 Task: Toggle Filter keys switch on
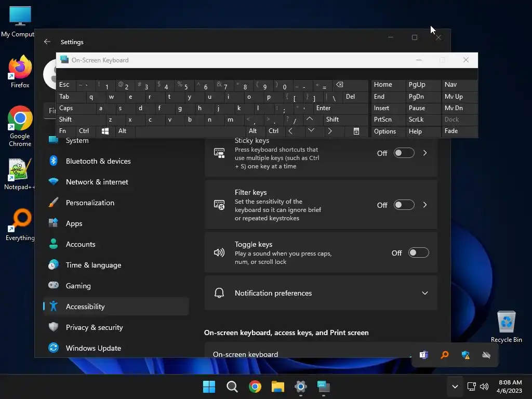pyautogui.click(x=404, y=205)
